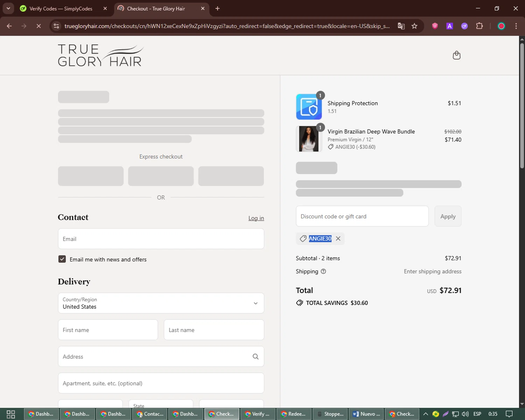This screenshot has height=420, width=525.
Task: Stop the page loading
Action: (38, 26)
